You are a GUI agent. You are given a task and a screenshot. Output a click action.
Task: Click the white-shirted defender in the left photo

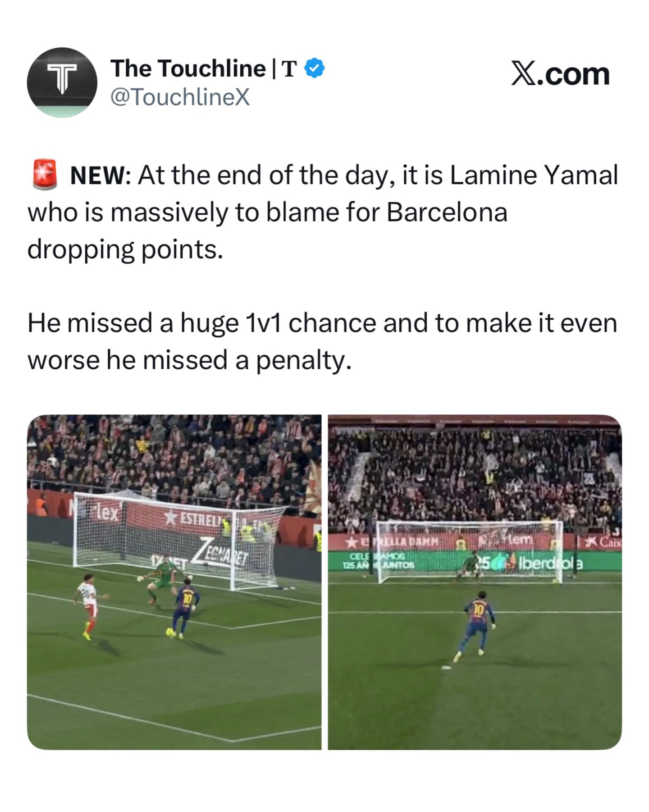(x=89, y=606)
